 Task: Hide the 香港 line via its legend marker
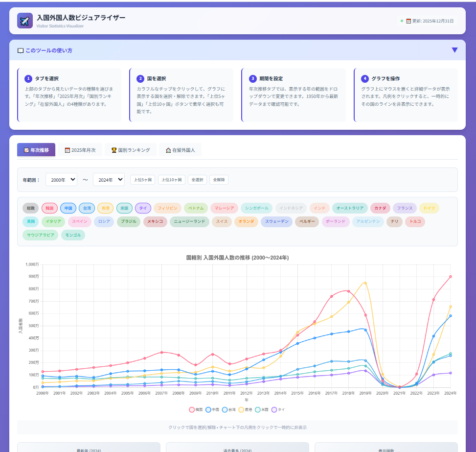(241, 409)
